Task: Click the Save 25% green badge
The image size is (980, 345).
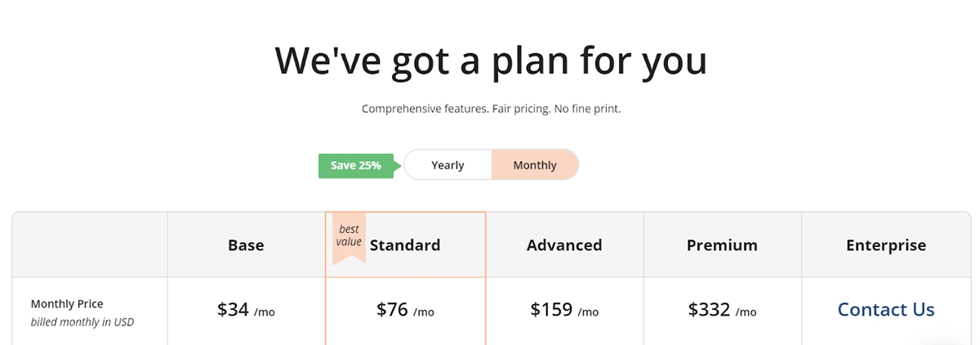Action: coord(357,165)
